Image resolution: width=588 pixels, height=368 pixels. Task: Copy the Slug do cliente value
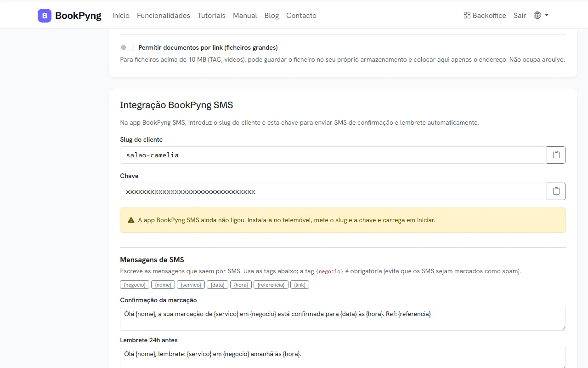pyautogui.click(x=556, y=155)
